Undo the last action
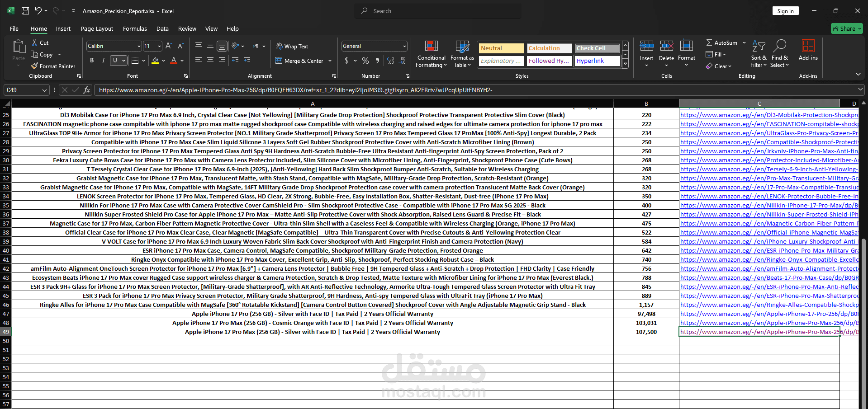This screenshot has width=868, height=409. click(x=38, y=11)
